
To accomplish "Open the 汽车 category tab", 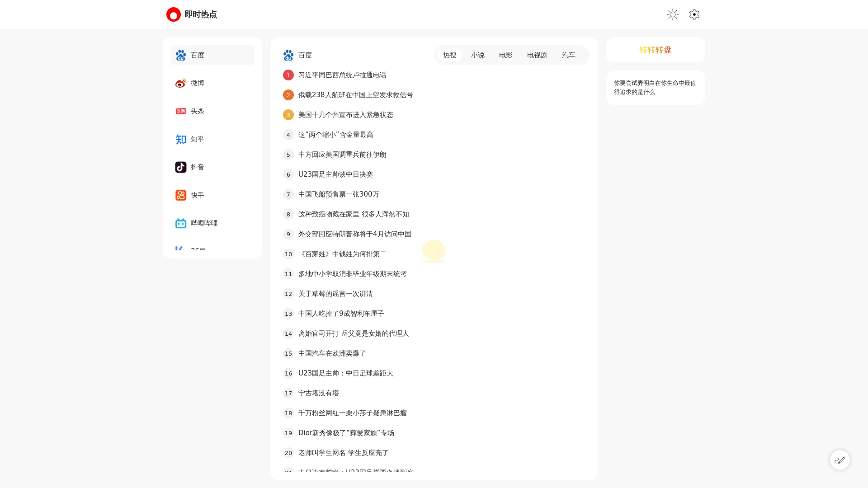I will pos(568,55).
